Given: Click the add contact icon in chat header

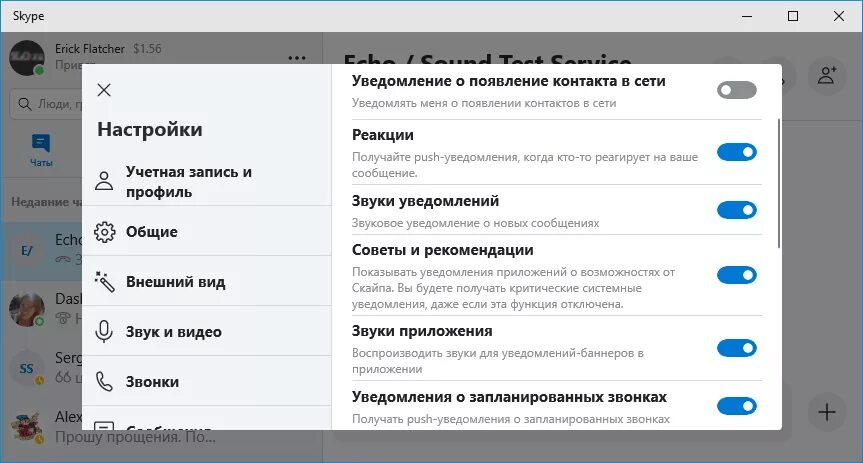Looking at the screenshot, I should [827, 75].
